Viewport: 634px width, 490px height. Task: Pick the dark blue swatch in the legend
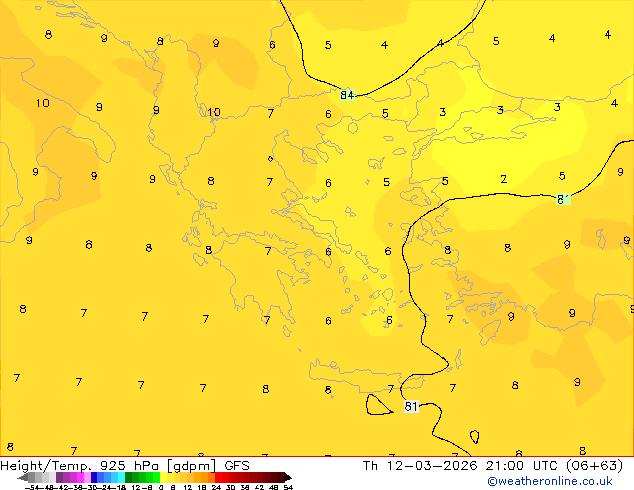pos(94,478)
